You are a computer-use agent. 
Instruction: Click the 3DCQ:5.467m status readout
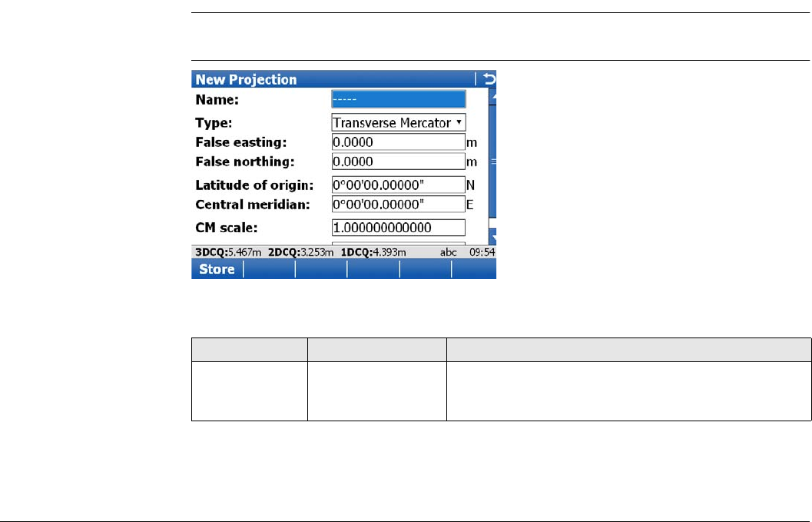pyautogui.click(x=228, y=252)
